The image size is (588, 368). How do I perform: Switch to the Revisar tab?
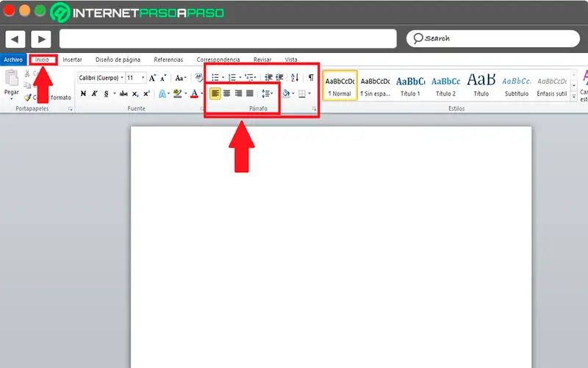(262, 60)
